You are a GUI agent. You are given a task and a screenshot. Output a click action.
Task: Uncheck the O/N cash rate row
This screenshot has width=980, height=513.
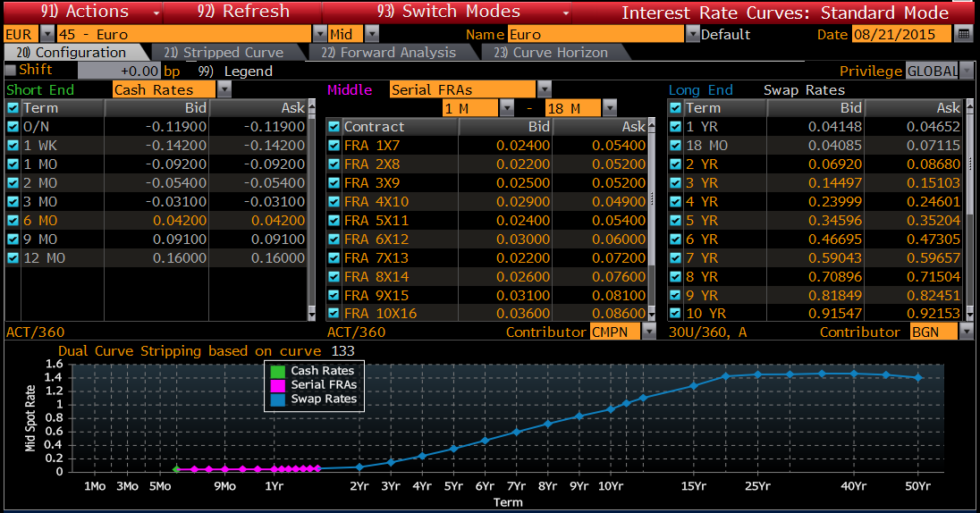tap(13, 127)
